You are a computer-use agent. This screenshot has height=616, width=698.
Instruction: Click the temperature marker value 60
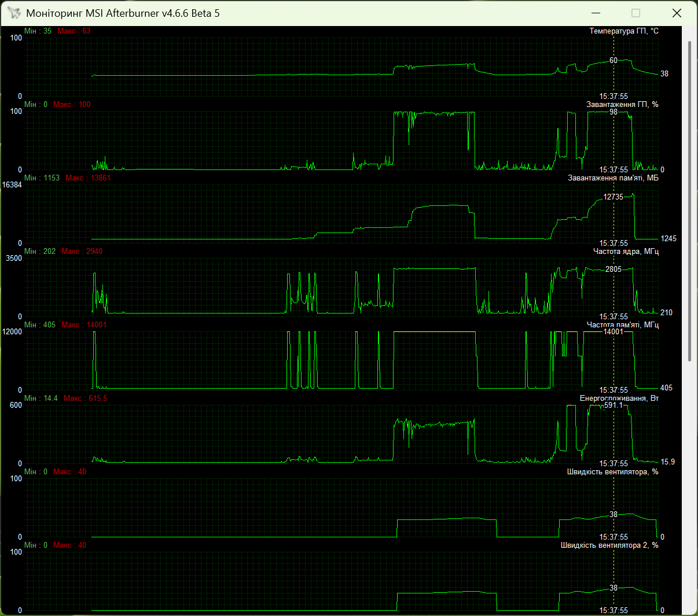[613, 61]
